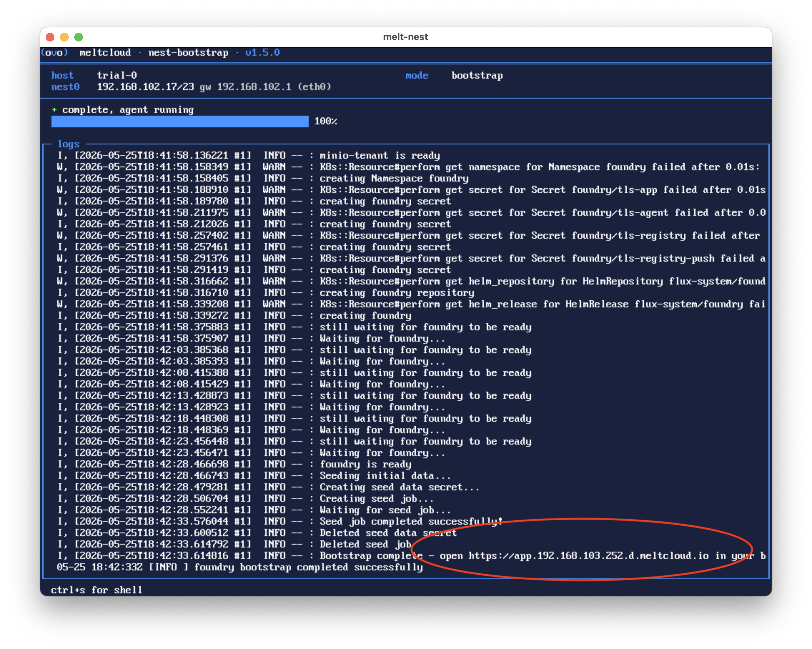Click the 'creating Namespace foundry' log line

click(263, 178)
